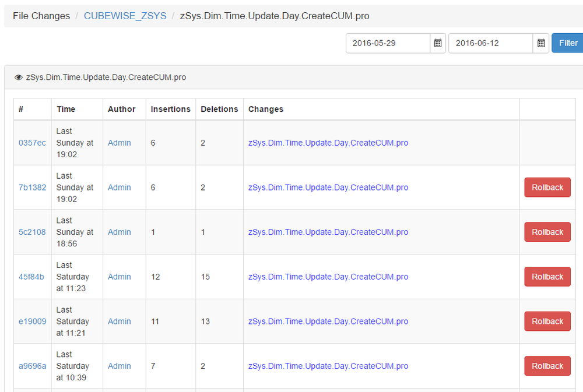The height and width of the screenshot is (392, 583).
Task: Open commit 7b1382
Action: pos(32,188)
